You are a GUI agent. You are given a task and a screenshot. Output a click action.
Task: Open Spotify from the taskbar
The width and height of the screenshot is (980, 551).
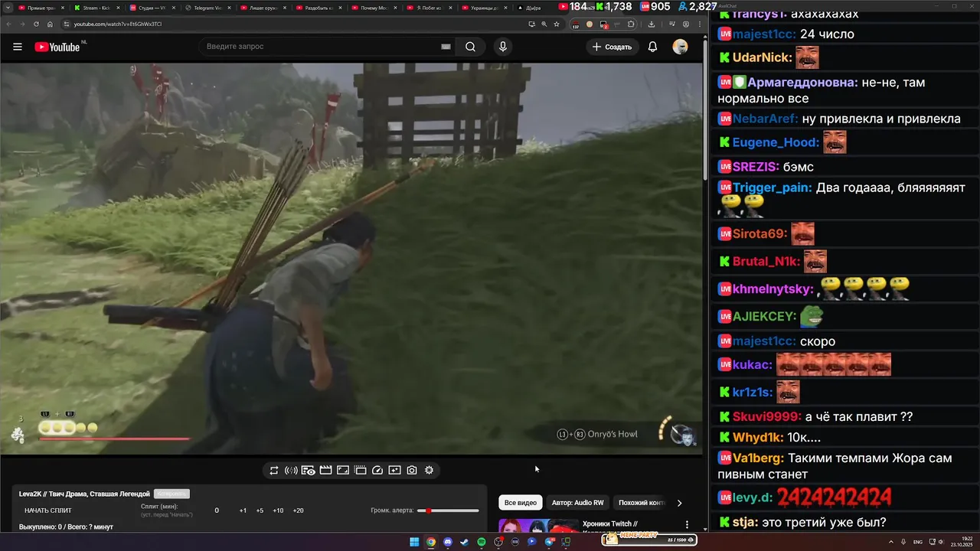click(482, 542)
